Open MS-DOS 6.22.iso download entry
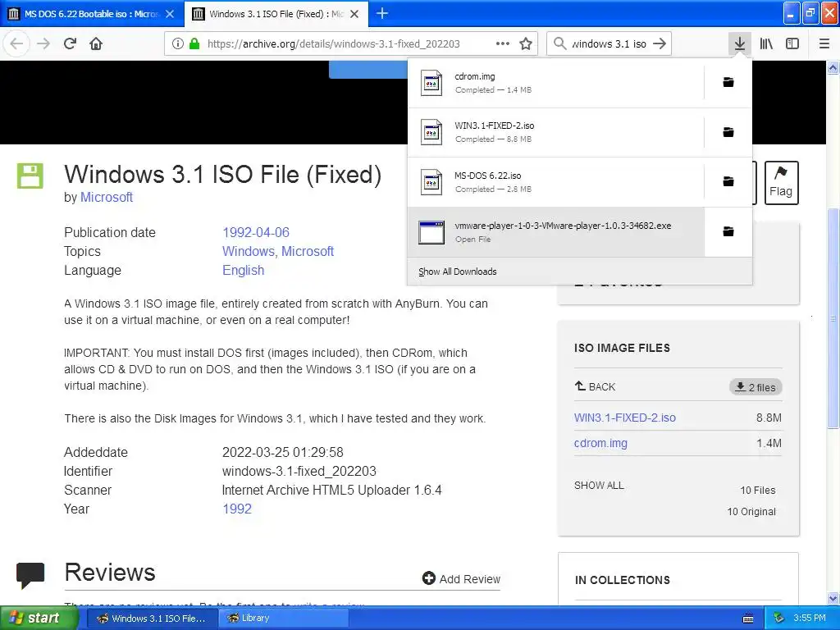 coord(555,182)
